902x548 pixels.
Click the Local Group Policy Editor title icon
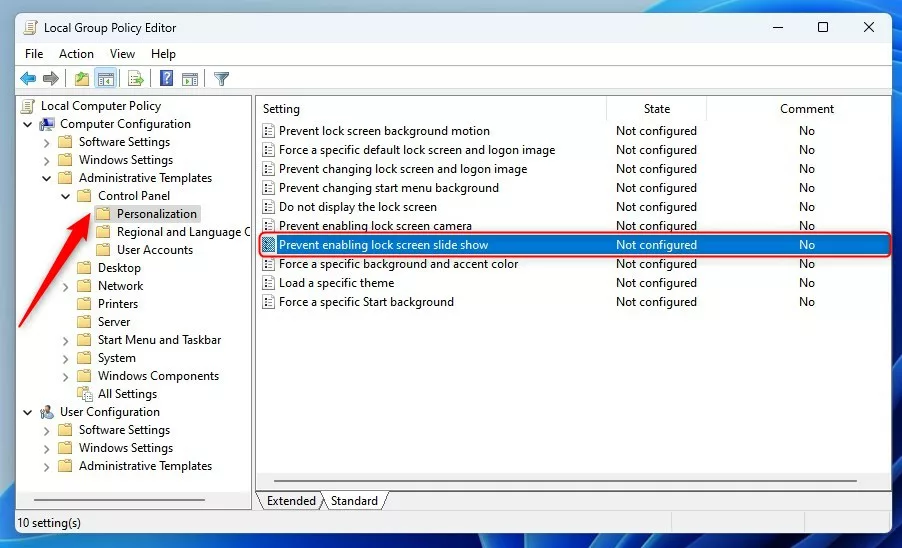click(x=30, y=27)
